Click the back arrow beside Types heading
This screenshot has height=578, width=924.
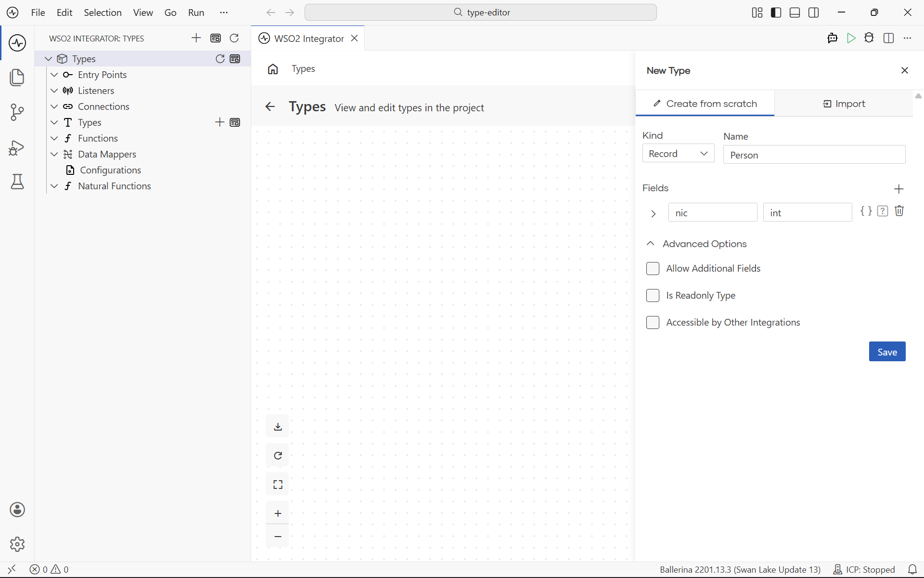click(x=270, y=107)
